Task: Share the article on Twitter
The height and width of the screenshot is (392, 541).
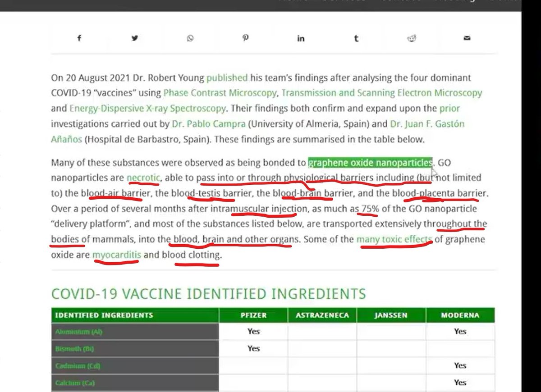Action: point(134,38)
